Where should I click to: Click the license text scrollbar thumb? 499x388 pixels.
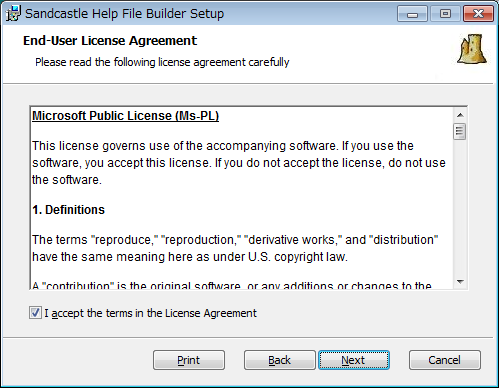[x=460, y=132]
